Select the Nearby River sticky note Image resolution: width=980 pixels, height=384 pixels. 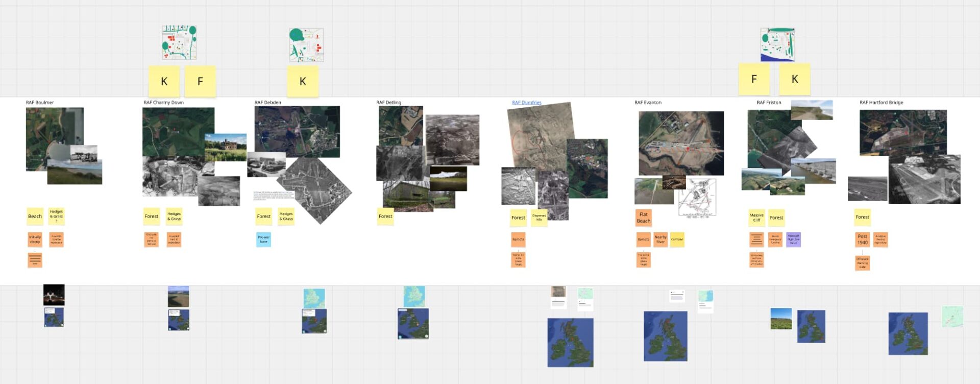(660, 239)
